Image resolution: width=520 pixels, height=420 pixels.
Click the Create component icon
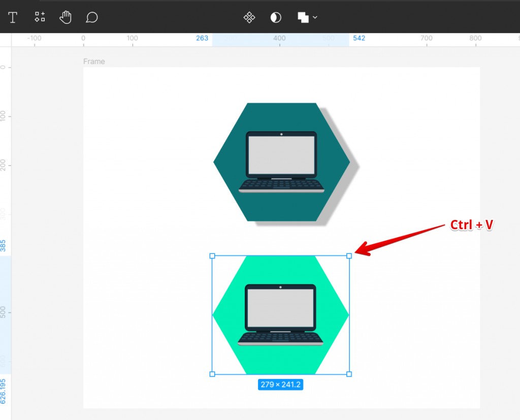249,17
